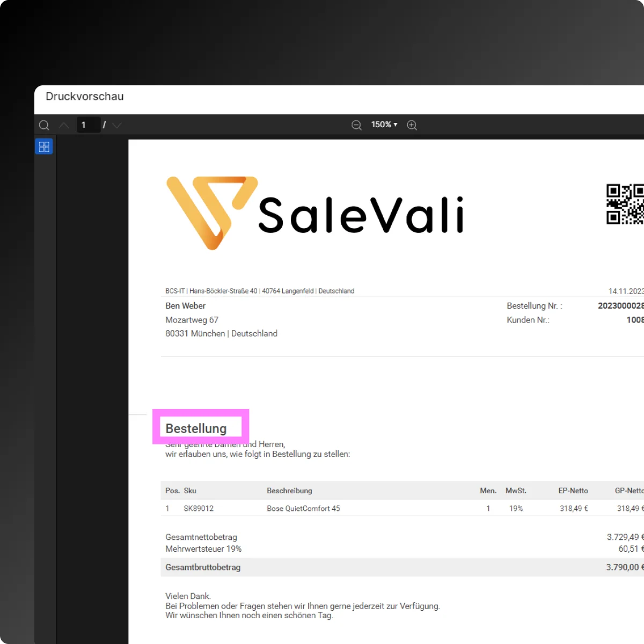Click the page number input field

coord(88,125)
